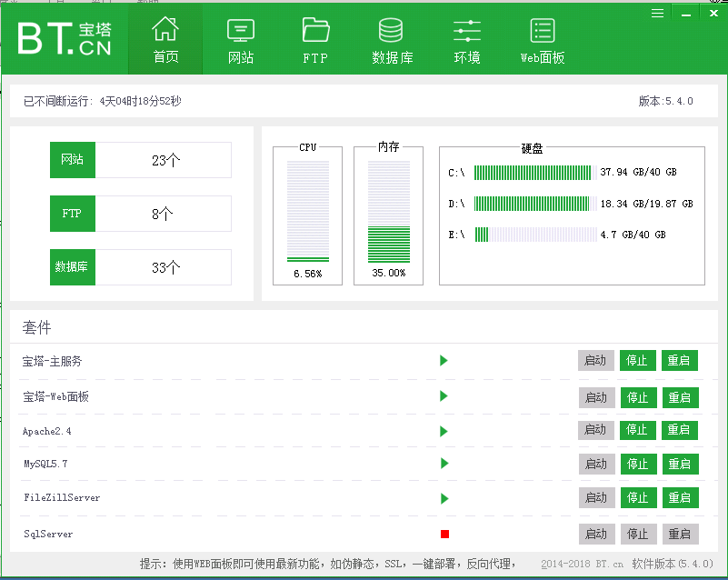This screenshot has height=580, width=728.
Task: Click the 35.00% memory value
Action: click(389, 273)
